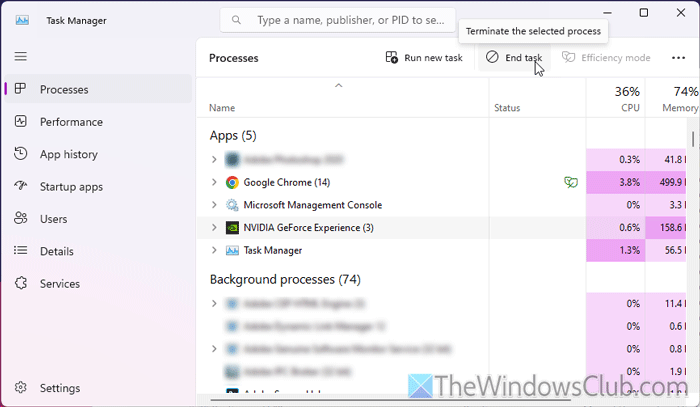This screenshot has height=407, width=700.
Task: Expand the first blurred app row under Apps
Action: click(x=214, y=159)
